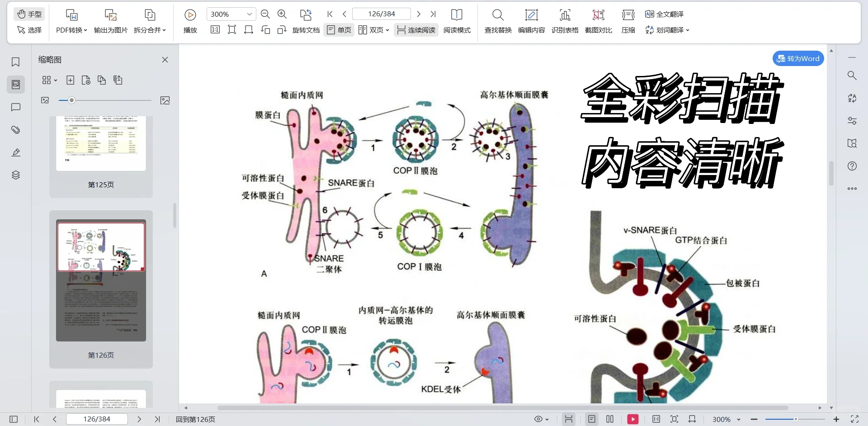Screen dimensions: 868x426
Task: Zoom in with the toolbar magnifier plus
Action: [282, 14]
